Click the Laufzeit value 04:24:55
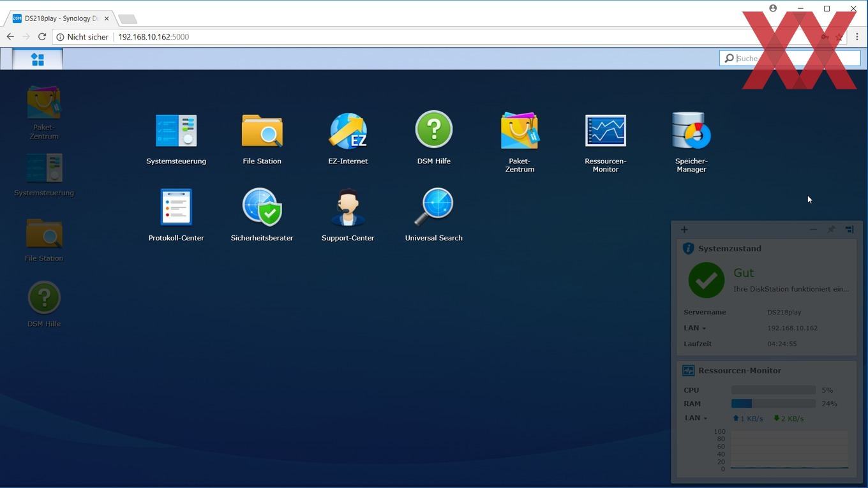This screenshot has height=488, width=868. coord(782,344)
